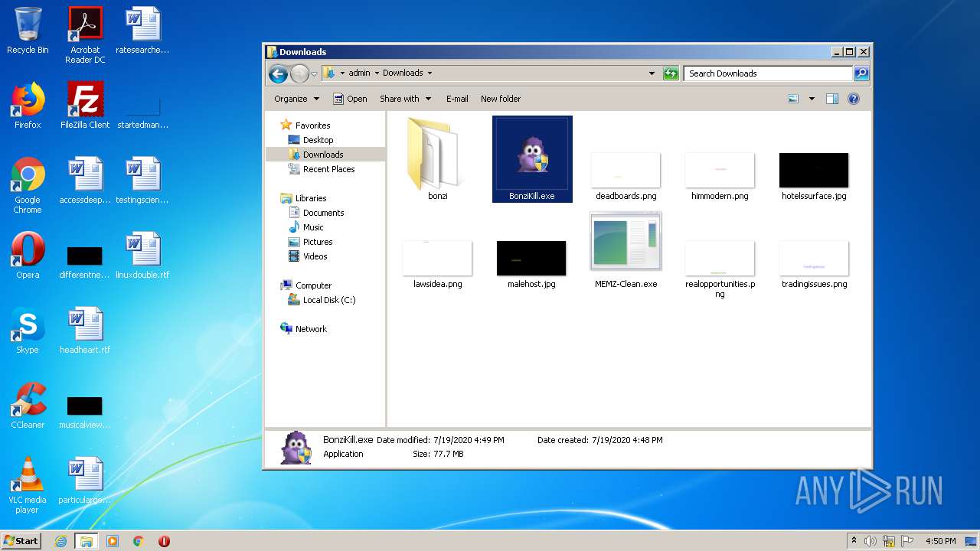This screenshot has height=551, width=980.
Task: Expand the admin breadcrumb arrow
Action: [376, 73]
